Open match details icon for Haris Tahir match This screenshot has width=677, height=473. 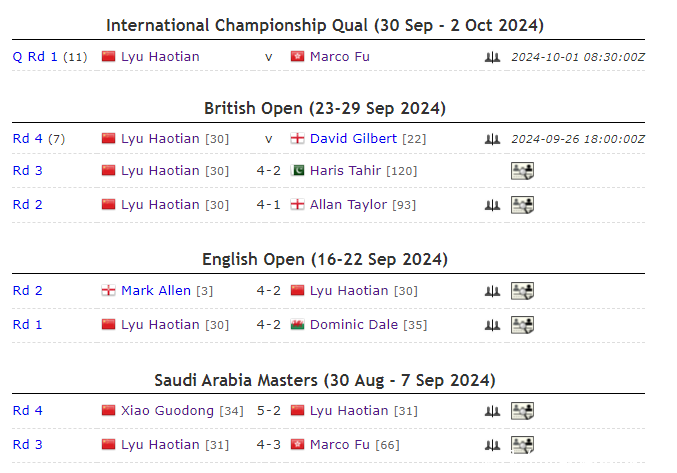pyautogui.click(x=522, y=171)
